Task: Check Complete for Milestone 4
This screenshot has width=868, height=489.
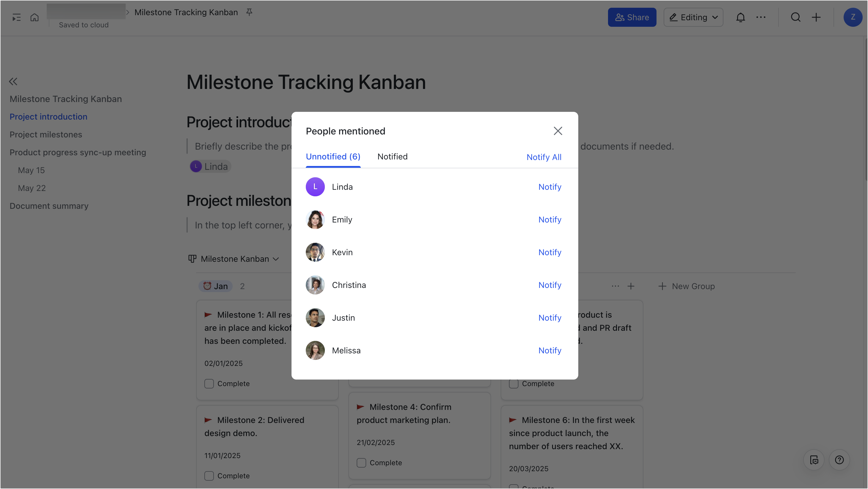Action: click(361, 463)
